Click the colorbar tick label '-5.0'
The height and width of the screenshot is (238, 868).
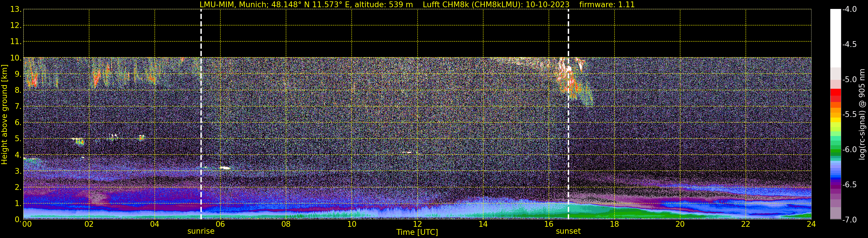849,80
